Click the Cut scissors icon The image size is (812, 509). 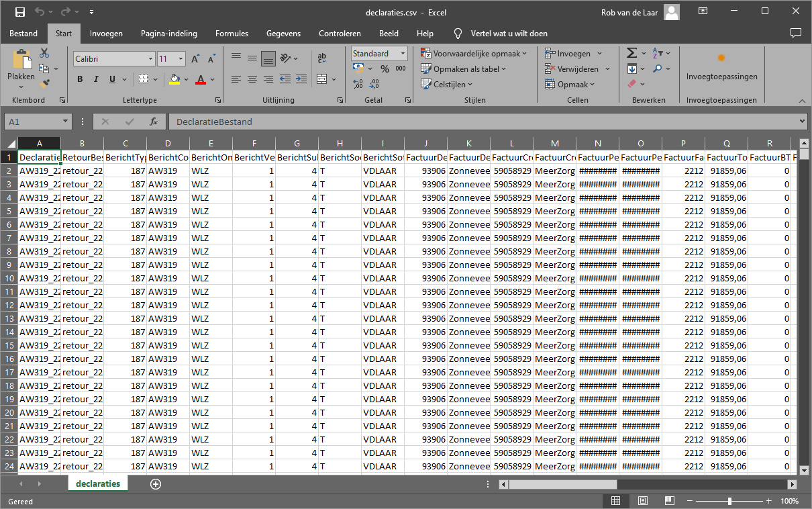(x=44, y=53)
